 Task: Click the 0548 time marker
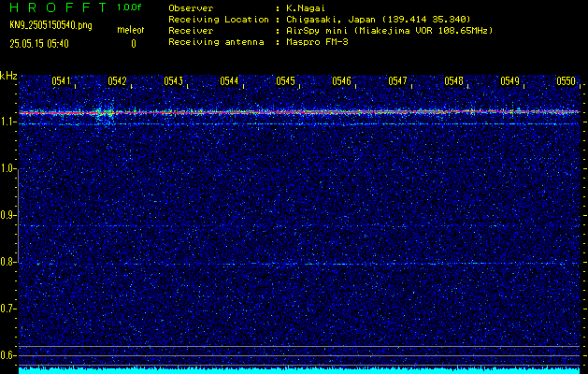point(453,81)
